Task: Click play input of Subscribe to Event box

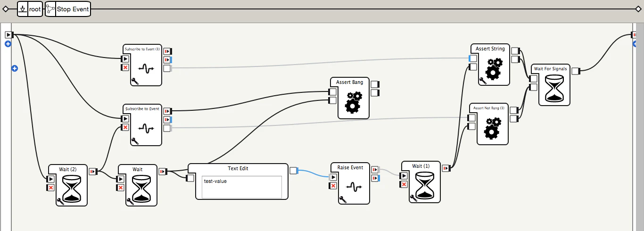Action: click(125, 119)
